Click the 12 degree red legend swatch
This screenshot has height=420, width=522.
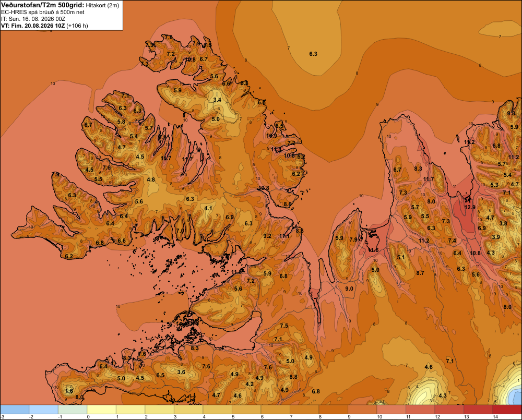click(449, 410)
